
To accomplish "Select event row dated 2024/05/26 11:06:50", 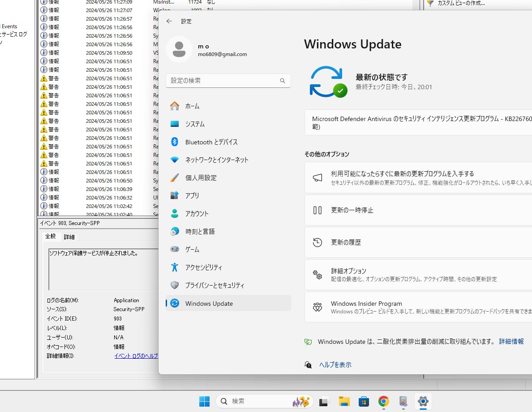I will (x=99, y=180).
